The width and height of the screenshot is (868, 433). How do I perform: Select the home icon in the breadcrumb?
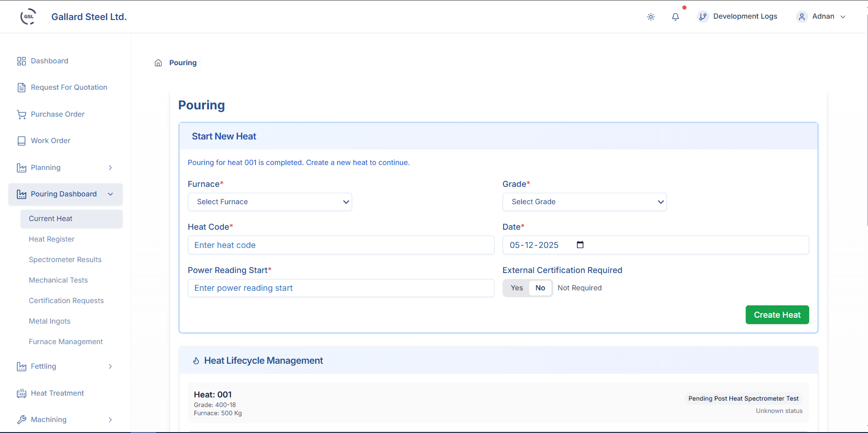point(158,62)
